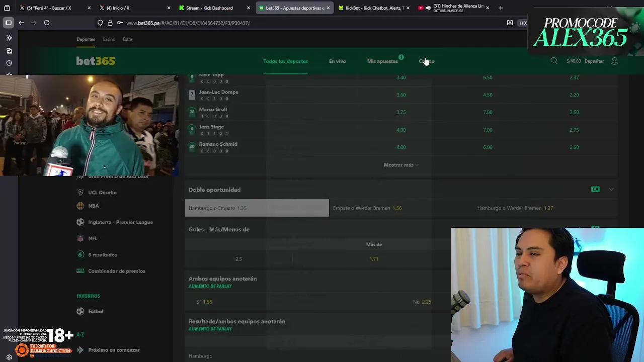Viewport: 644px width, 362px height.
Task: Open Todos los deportes menu
Action: 285,61
